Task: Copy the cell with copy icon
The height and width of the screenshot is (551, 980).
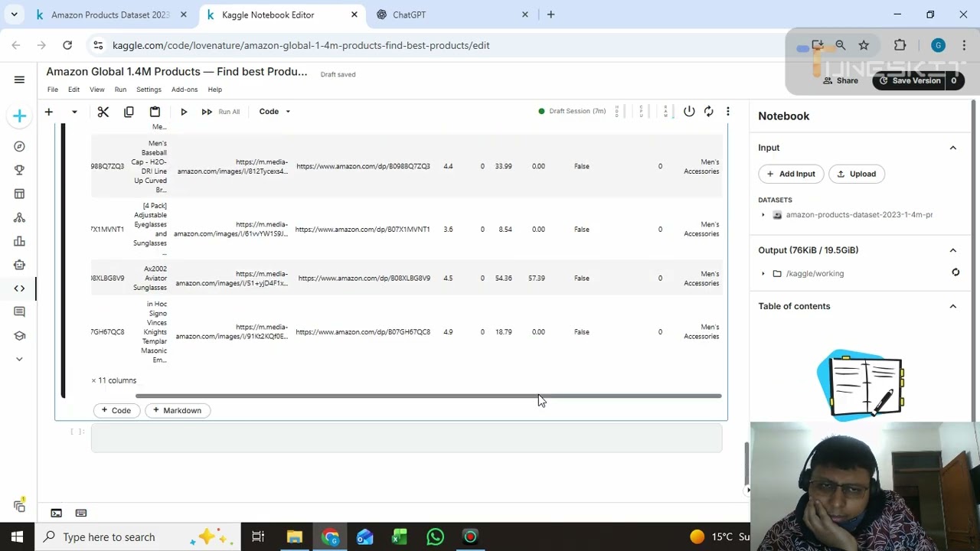Action: point(129,112)
